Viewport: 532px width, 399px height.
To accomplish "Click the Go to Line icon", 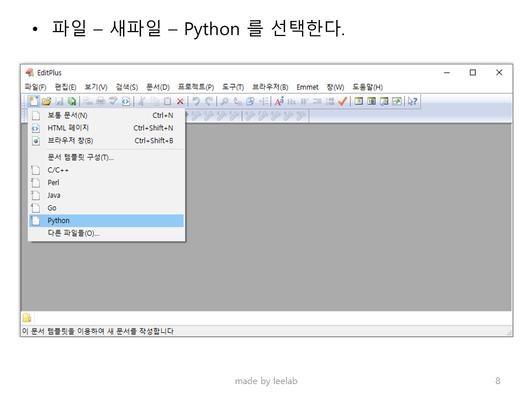I will pos(263,101).
